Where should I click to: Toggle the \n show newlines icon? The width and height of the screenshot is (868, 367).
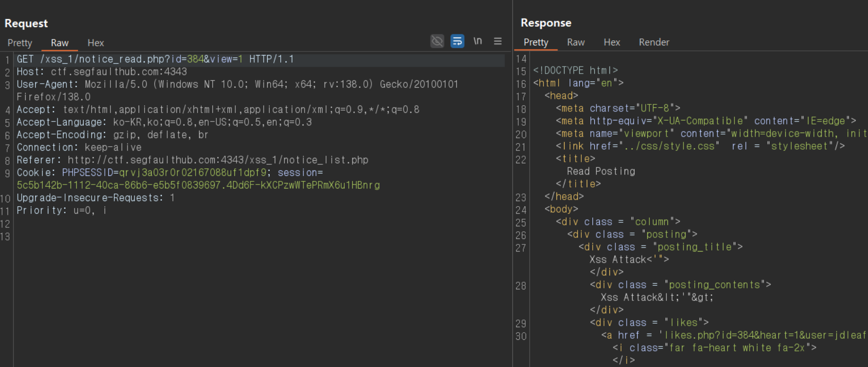click(x=477, y=41)
